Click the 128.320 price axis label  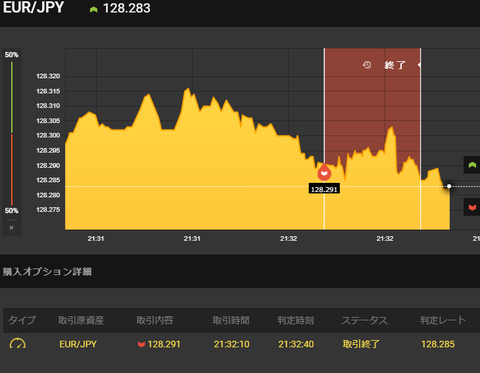(48, 76)
